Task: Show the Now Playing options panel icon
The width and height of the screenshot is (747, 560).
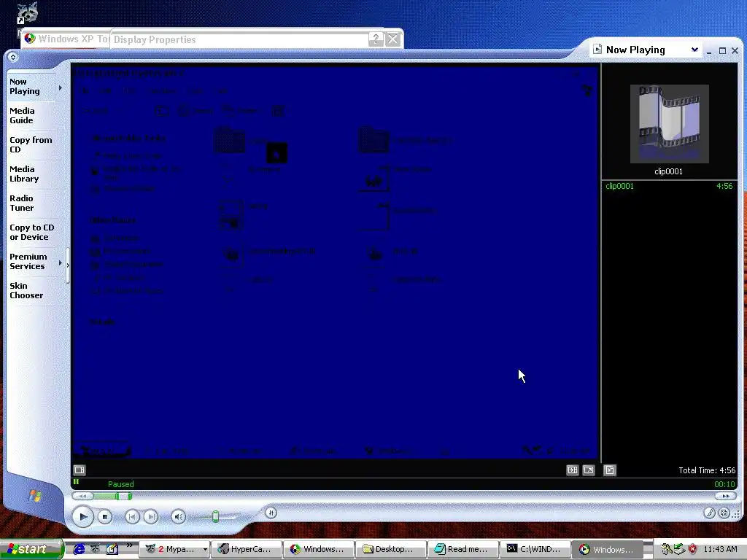Action: 80,470
